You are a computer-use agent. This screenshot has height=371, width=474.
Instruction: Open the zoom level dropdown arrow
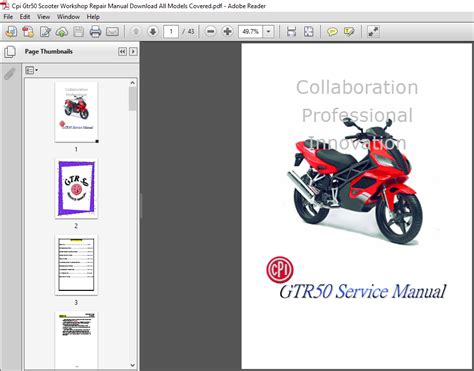click(x=268, y=32)
